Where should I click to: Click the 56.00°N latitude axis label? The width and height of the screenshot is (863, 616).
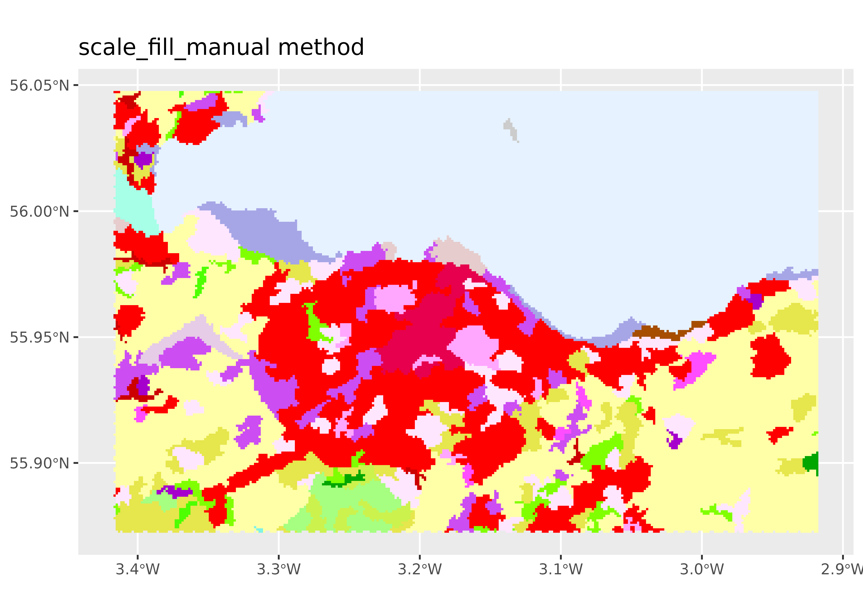click(39, 211)
